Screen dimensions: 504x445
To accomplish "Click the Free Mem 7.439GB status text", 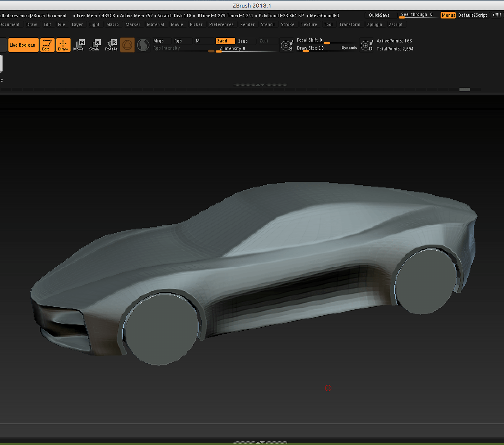I will [x=96, y=16].
